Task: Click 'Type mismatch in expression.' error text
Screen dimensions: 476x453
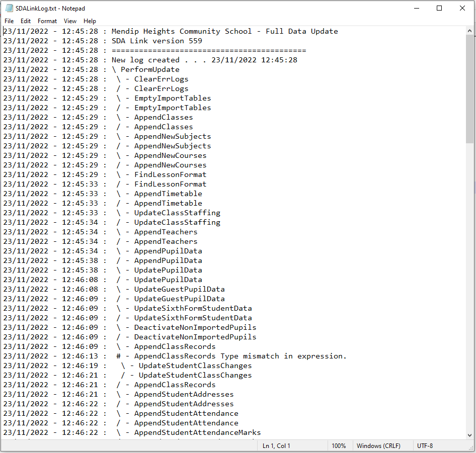Action: click(x=283, y=356)
